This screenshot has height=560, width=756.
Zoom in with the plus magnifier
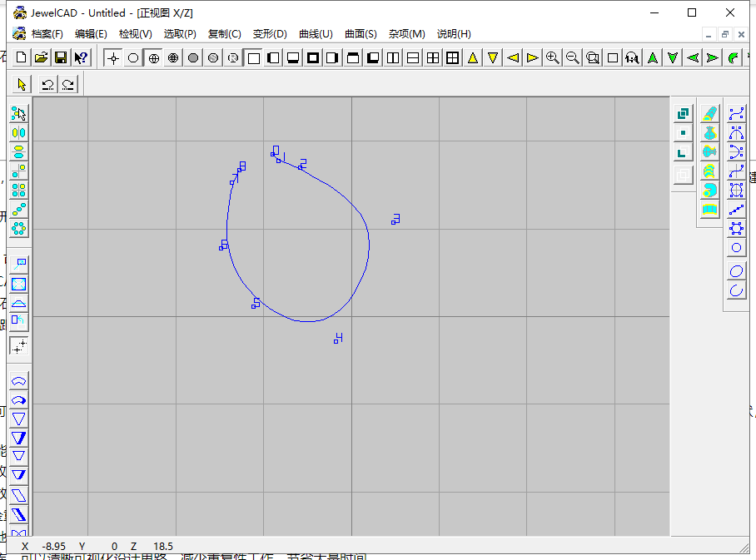point(553,58)
